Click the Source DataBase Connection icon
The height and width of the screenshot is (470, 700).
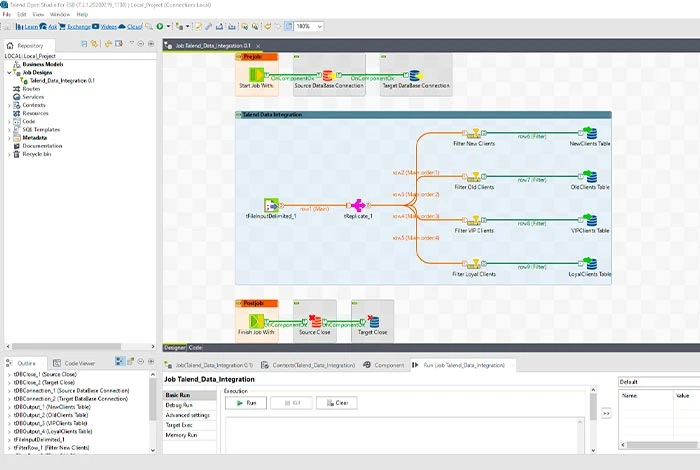[326, 76]
